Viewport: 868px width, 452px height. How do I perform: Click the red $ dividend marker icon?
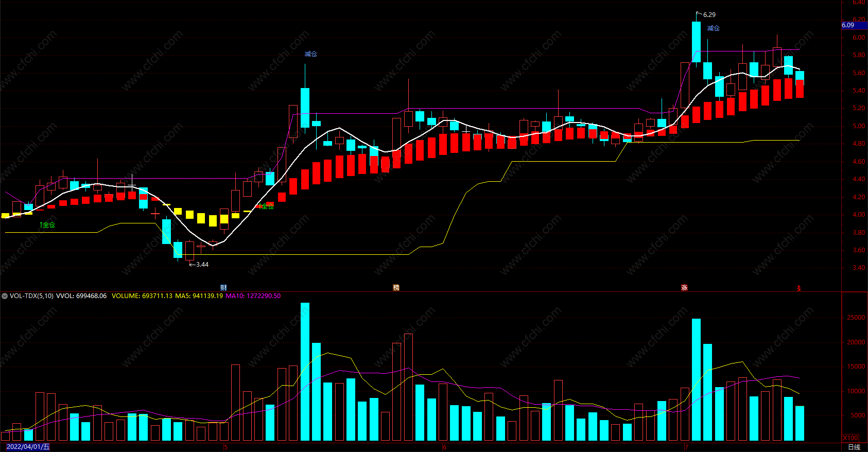(798, 288)
